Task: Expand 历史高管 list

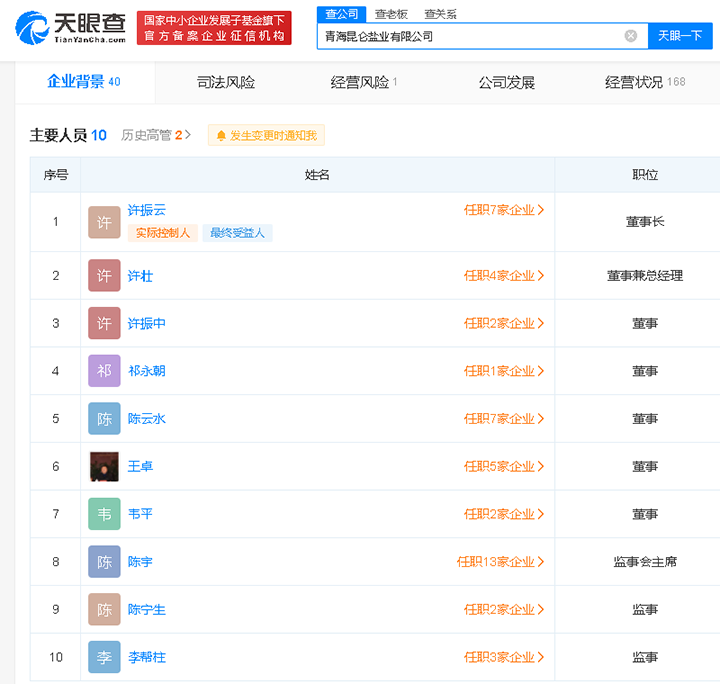Action: (x=156, y=135)
